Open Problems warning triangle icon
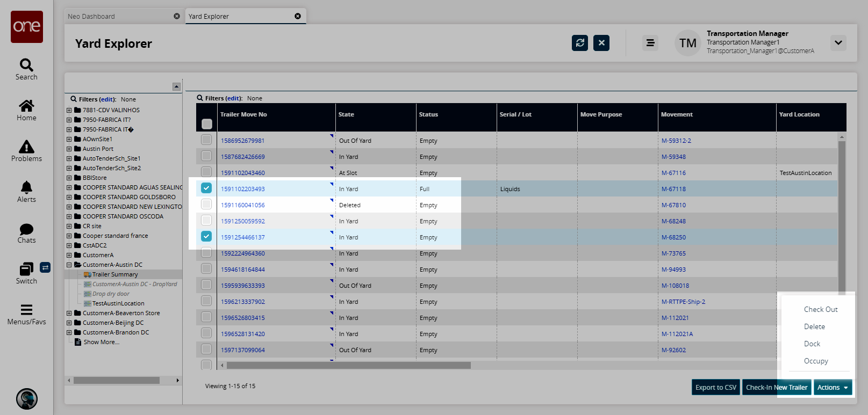Screen dimensions: 868x415 [x=26, y=147]
